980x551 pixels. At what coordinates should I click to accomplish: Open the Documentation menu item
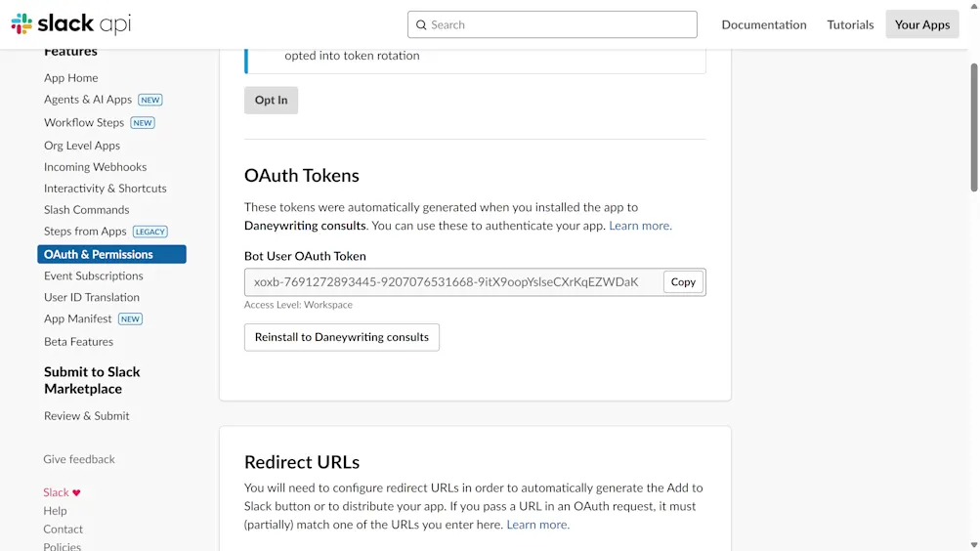pos(764,24)
